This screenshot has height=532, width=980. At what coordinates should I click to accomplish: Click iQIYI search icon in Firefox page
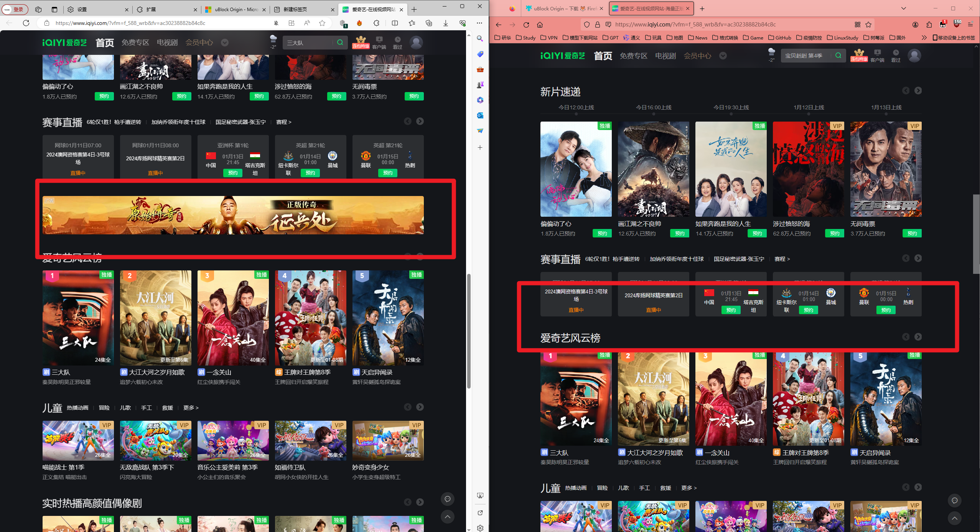tap(838, 56)
